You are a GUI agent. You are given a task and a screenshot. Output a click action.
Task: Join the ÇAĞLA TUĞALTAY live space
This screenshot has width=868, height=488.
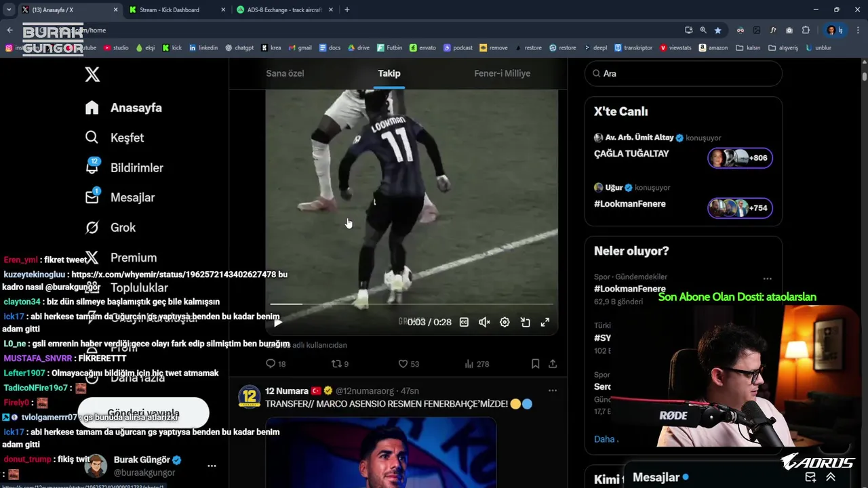631,154
